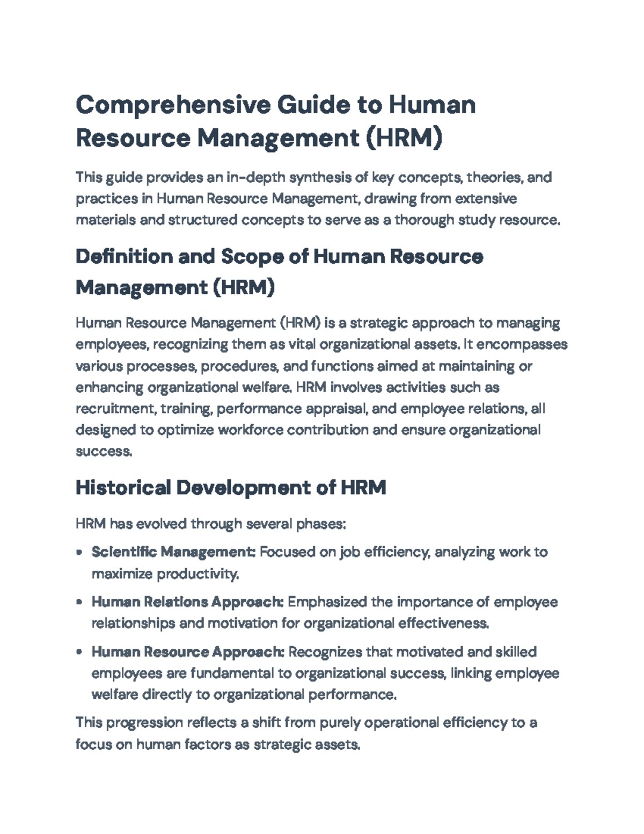
Task: Click the line starting 'This guide provides an in-depth'
Action: (x=314, y=177)
